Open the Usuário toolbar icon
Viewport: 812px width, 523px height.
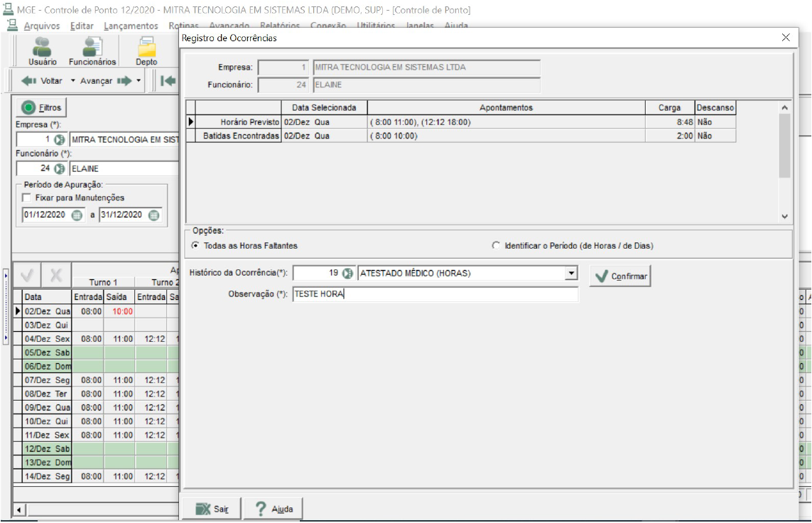(43, 51)
